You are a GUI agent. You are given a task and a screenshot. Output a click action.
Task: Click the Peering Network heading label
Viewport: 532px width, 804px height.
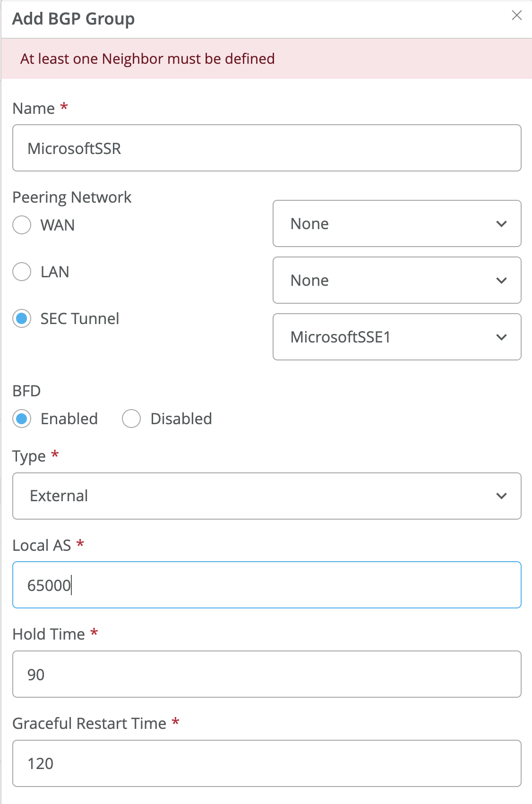[x=72, y=197]
